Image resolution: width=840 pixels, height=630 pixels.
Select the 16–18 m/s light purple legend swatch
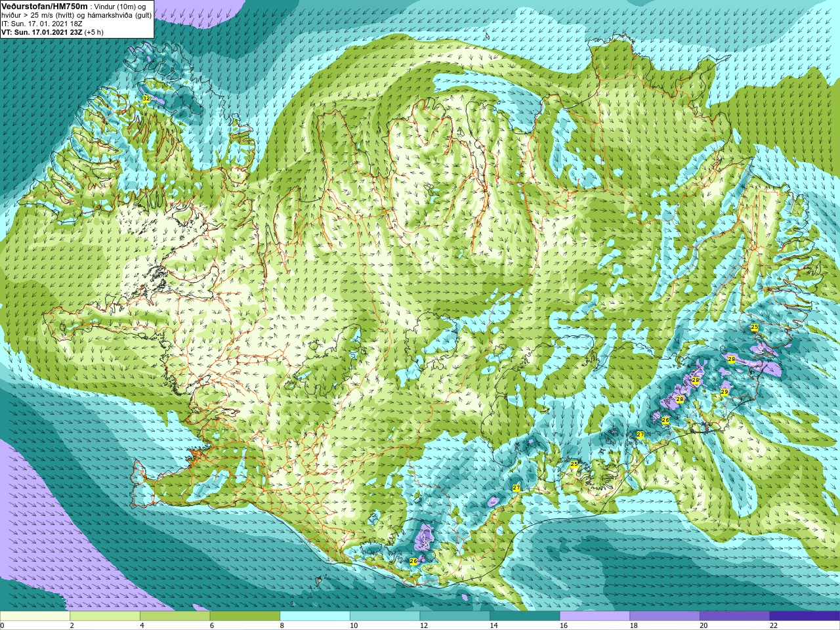595,616
